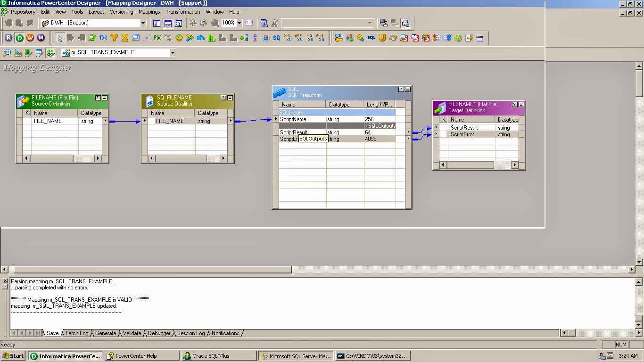Switch to the Validate output tab

(132, 333)
